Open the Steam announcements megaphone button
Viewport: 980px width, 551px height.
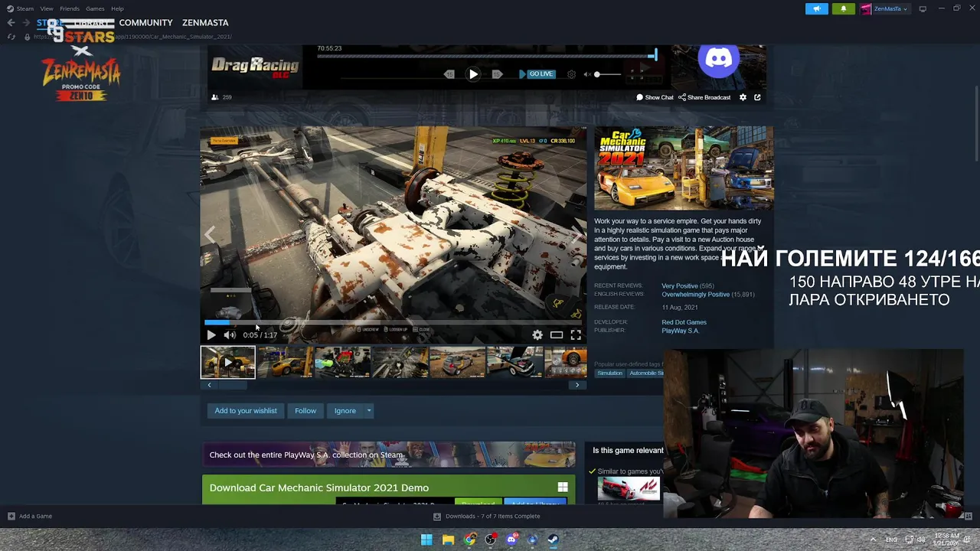click(817, 8)
